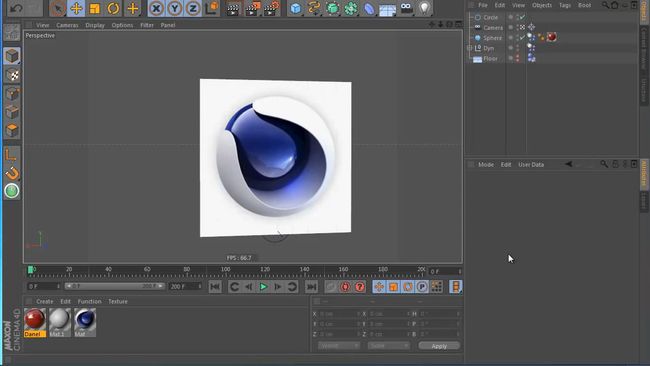Viewport: 650px width, 366px height.
Task: Add a light object with bulb icon
Action: [424, 8]
